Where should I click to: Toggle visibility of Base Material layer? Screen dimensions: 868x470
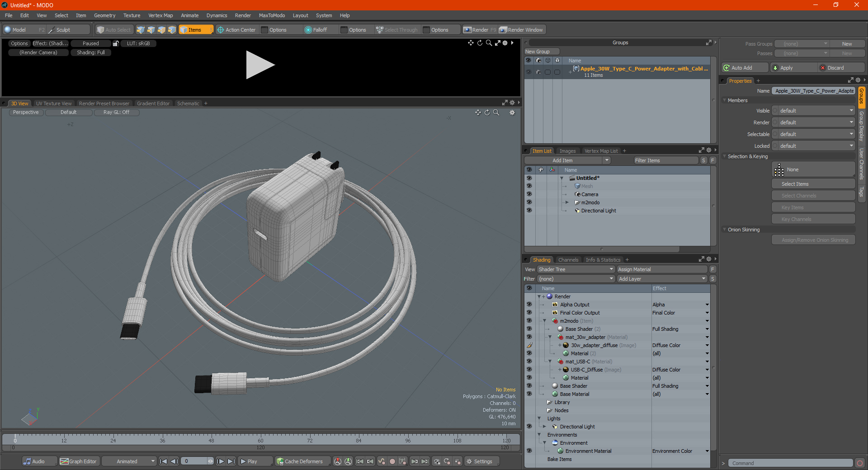(529, 394)
